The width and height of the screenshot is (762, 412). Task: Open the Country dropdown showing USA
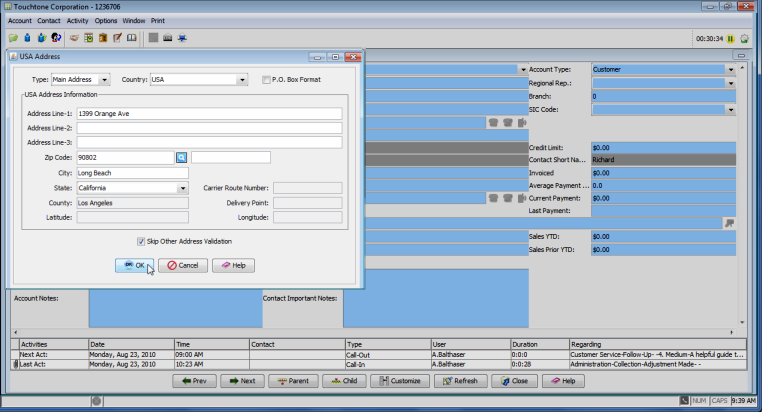[x=242, y=80]
